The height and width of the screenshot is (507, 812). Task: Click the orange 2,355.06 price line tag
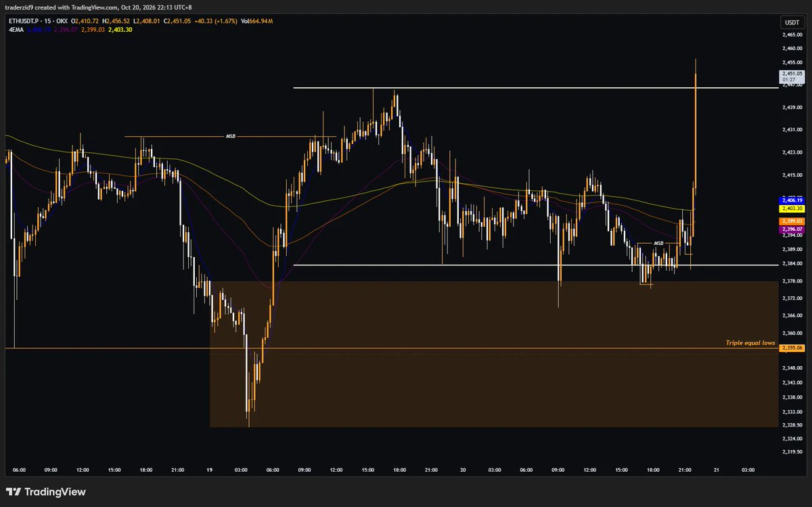[x=792, y=348]
